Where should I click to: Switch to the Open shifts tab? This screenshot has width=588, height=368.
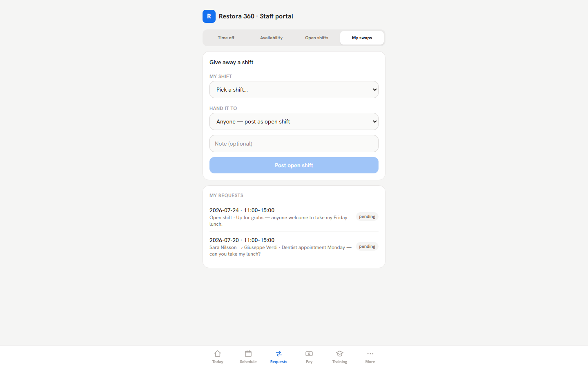pyautogui.click(x=316, y=38)
